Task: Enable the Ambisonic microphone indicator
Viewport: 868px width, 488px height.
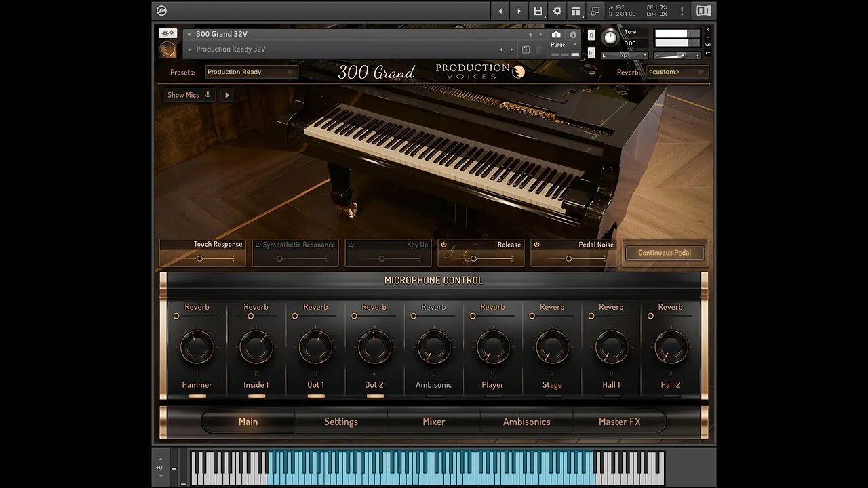Action: coord(434,395)
